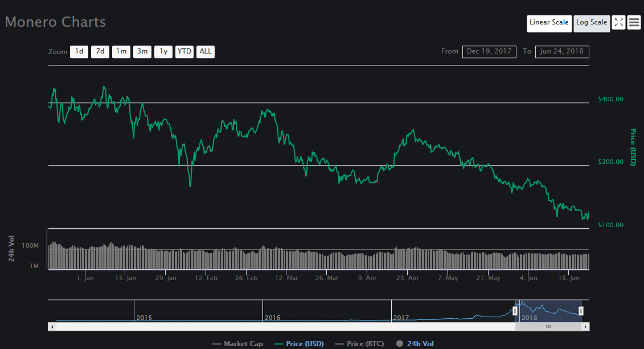Click the fullscreen expand icon
This screenshot has width=644, height=349.
(618, 23)
